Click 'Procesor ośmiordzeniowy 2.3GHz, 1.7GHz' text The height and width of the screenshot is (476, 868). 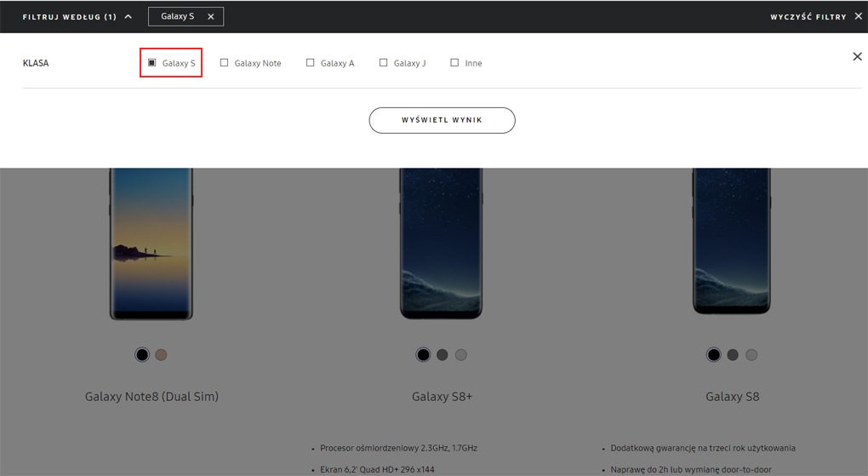pos(398,448)
